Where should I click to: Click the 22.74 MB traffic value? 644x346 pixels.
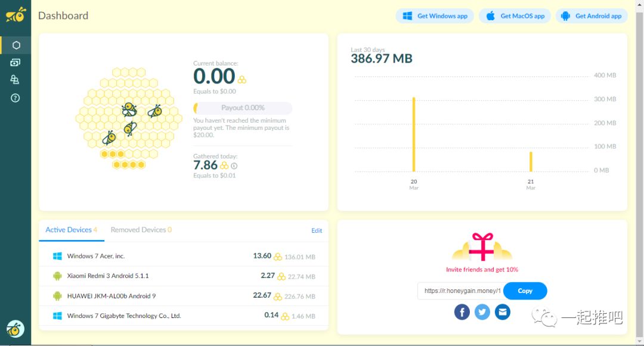tap(302, 277)
